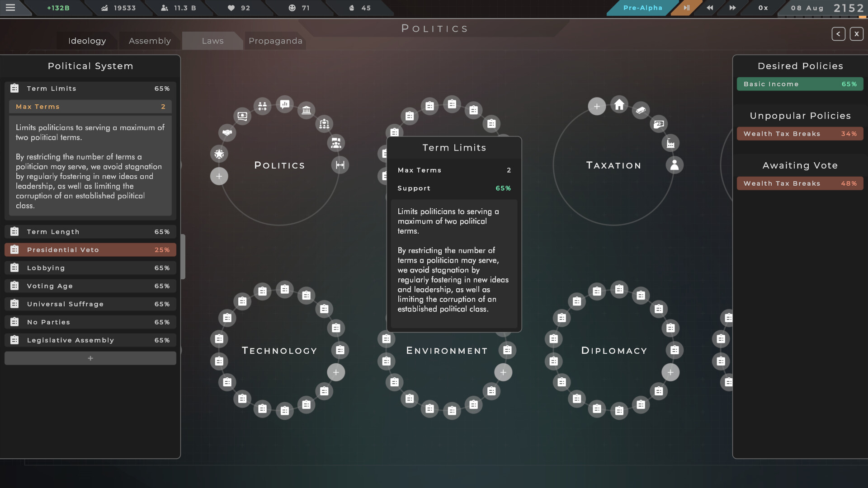Collapse the Term Limits law entry
This screenshot has width=868, height=488.
(x=90, y=89)
